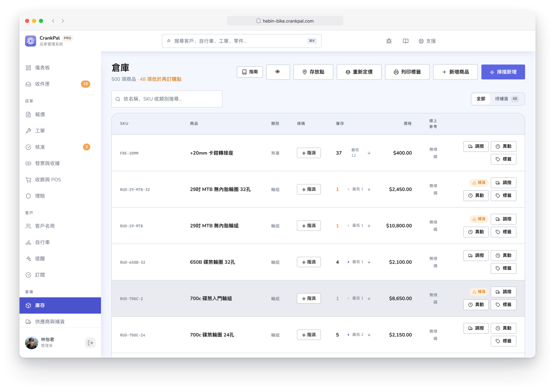Focus the inventory search by name field
This screenshot has height=392, width=555.
pos(167,99)
